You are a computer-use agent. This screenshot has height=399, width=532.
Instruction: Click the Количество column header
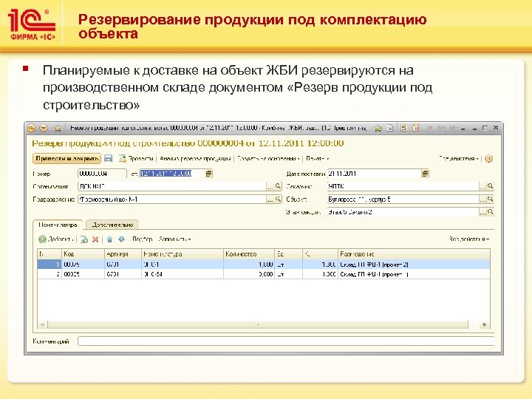click(x=249, y=253)
